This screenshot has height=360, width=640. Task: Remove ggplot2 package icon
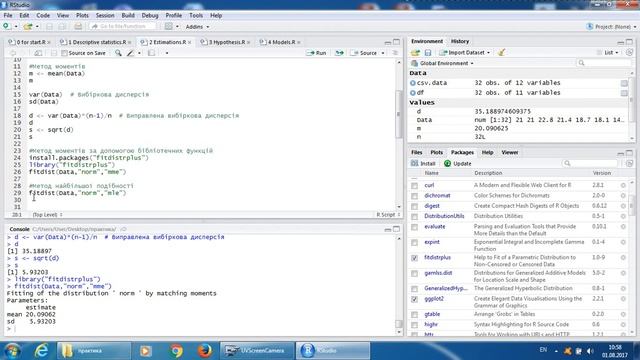[623, 299]
